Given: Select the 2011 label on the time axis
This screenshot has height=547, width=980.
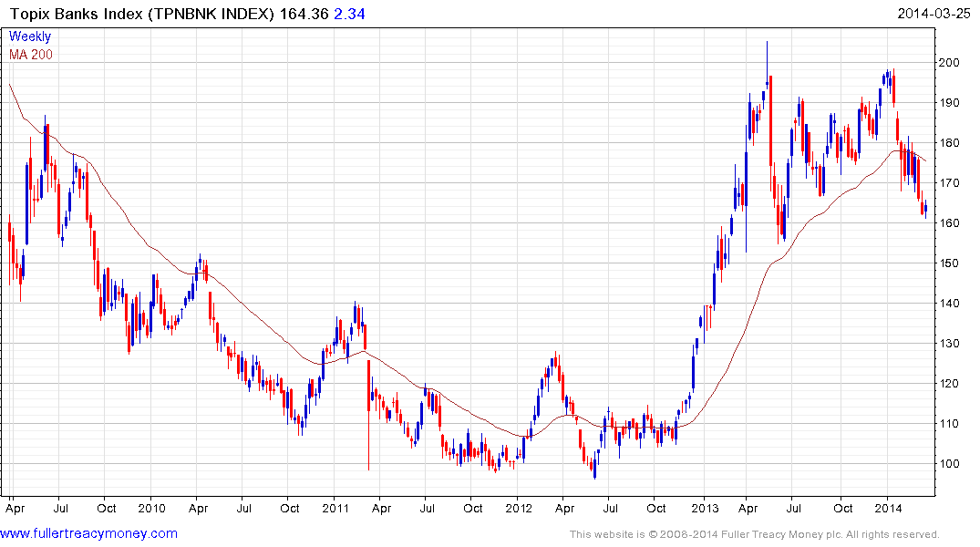Looking at the screenshot, I should [x=335, y=507].
